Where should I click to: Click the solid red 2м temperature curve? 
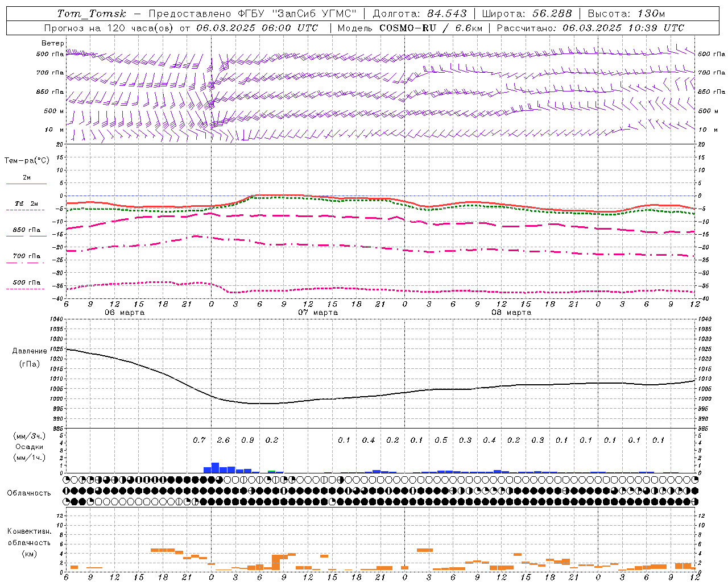click(x=380, y=198)
